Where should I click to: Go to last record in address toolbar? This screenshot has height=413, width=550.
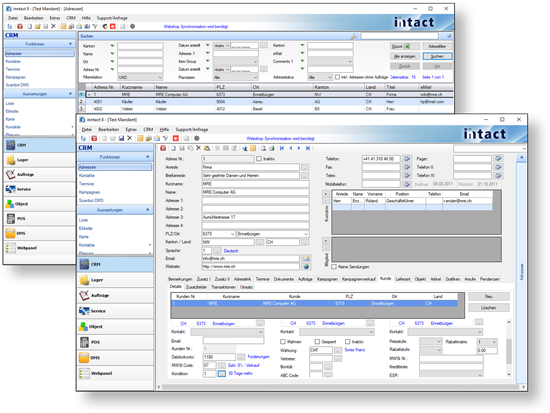pos(308,148)
